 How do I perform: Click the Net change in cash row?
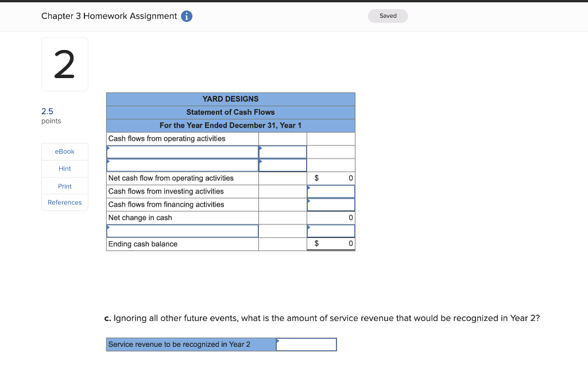tap(182, 217)
